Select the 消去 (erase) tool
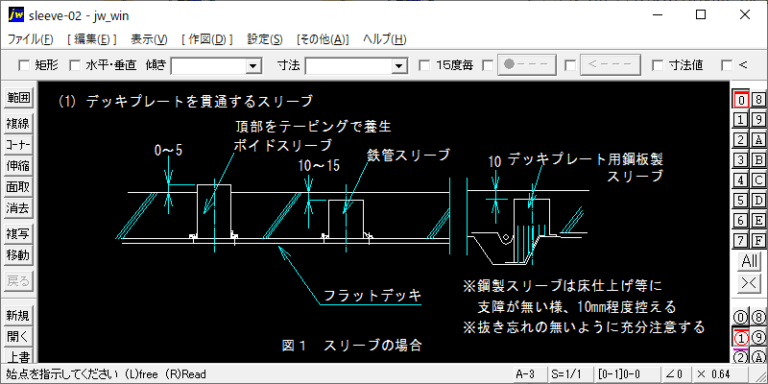The height and width of the screenshot is (384, 768). (18, 208)
